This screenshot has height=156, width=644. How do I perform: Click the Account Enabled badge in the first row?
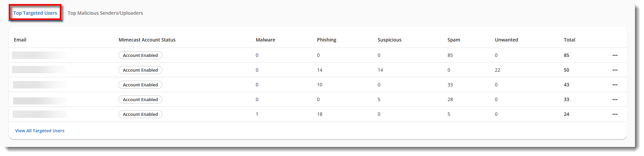click(x=140, y=55)
